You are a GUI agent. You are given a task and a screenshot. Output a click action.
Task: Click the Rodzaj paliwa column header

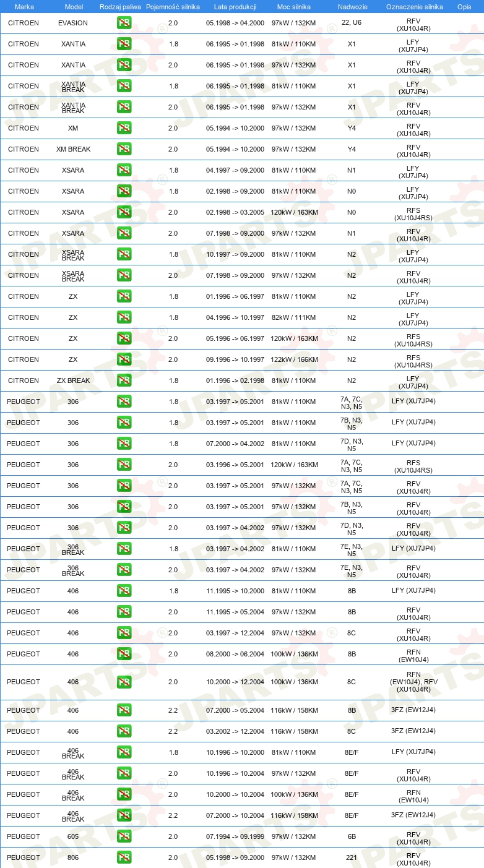[x=121, y=7]
